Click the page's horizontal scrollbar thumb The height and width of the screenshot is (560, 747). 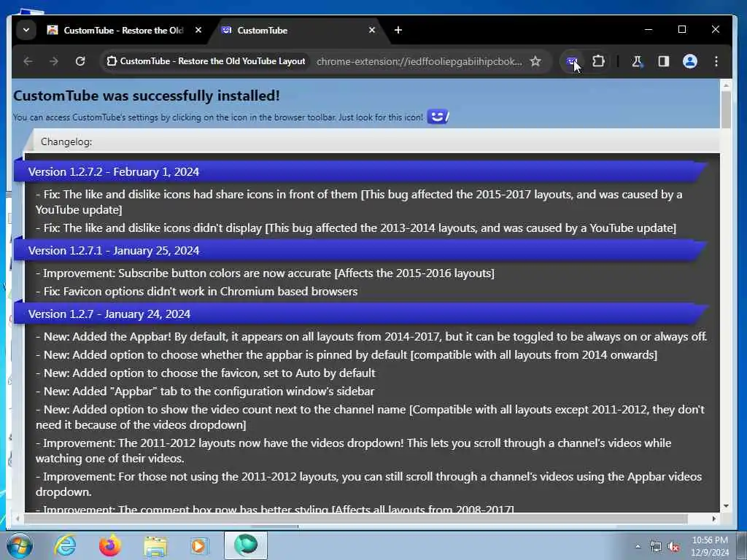coord(355,518)
